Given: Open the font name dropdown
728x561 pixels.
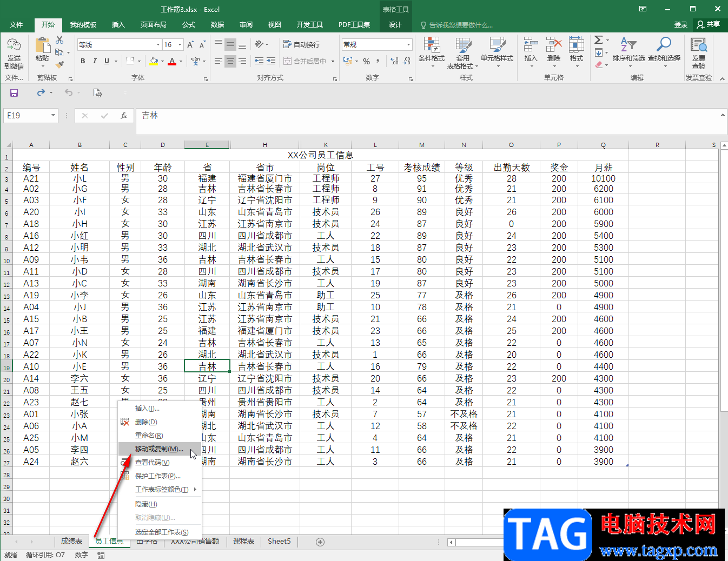Looking at the screenshot, I should click(158, 45).
